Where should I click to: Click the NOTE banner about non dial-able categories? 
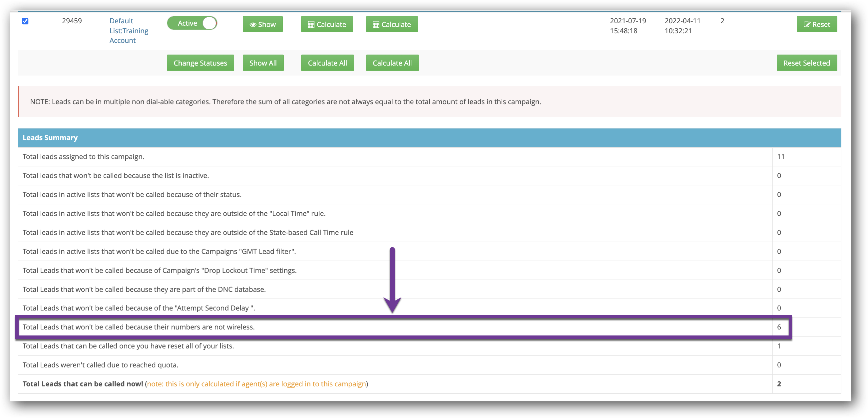point(285,102)
